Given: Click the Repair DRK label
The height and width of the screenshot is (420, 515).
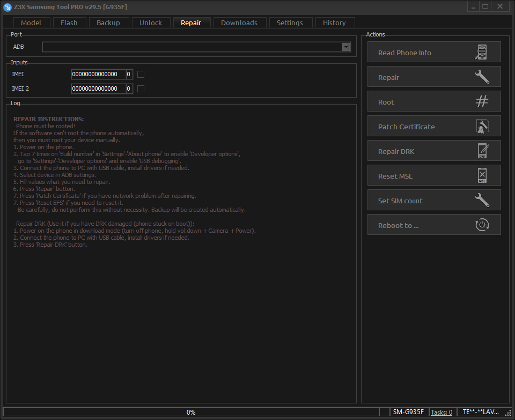Looking at the screenshot, I should [396, 151].
